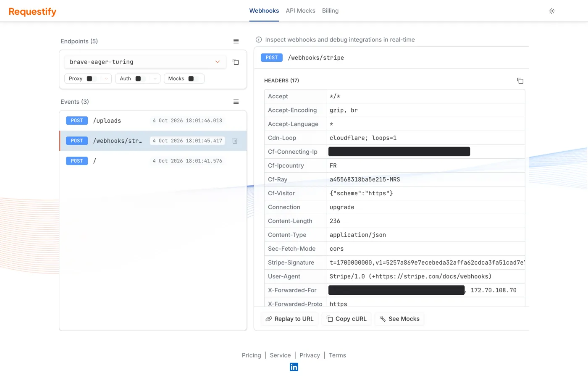Click the User-Agent value Stripe/1.0

[x=410, y=276]
